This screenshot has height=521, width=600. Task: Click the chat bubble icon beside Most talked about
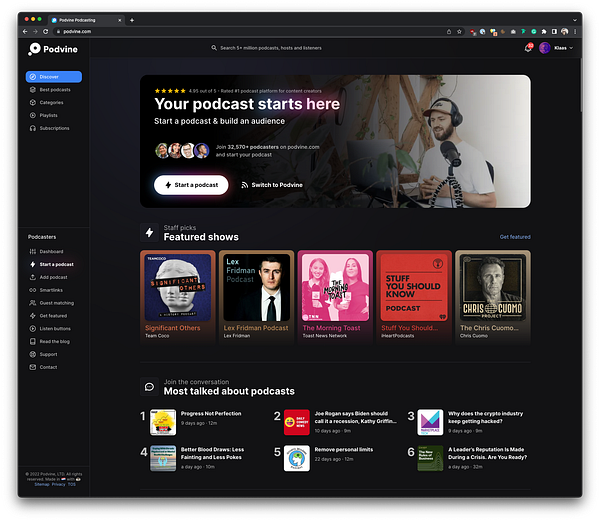pyautogui.click(x=149, y=387)
